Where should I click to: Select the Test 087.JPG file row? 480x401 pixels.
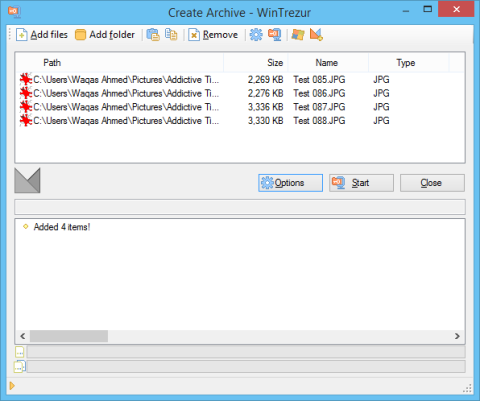pyautogui.click(x=240, y=107)
